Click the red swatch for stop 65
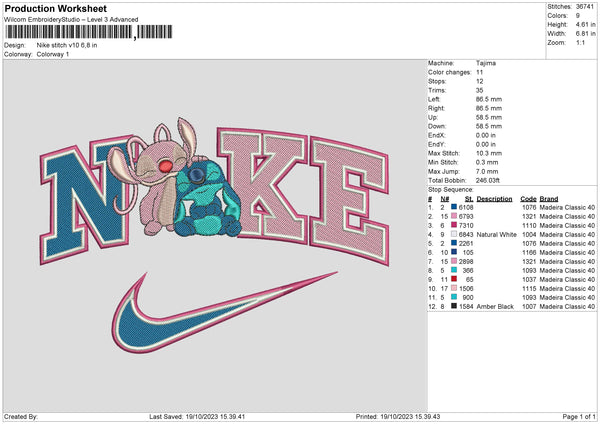The height and width of the screenshot is (424, 600). coord(454,279)
